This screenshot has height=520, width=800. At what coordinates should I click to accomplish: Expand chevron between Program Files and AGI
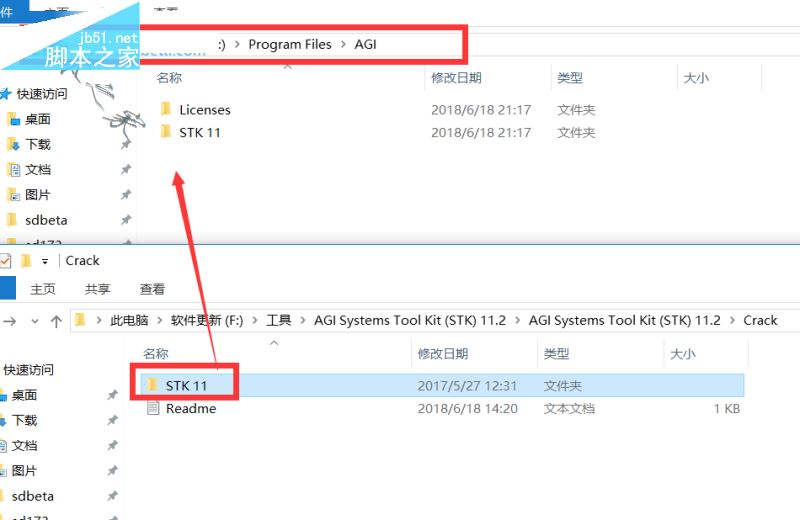click(x=343, y=44)
